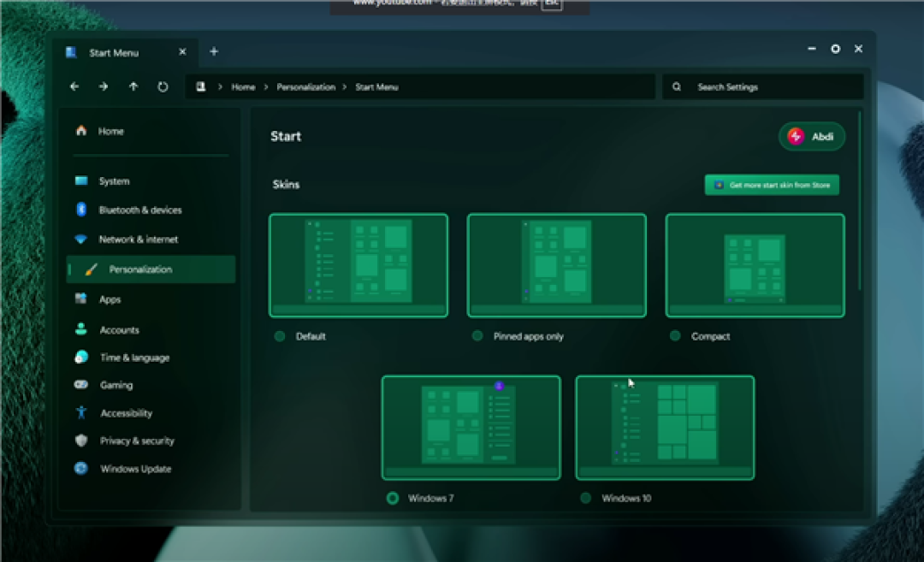Click chevron before Personalization in breadcrumb

(266, 87)
